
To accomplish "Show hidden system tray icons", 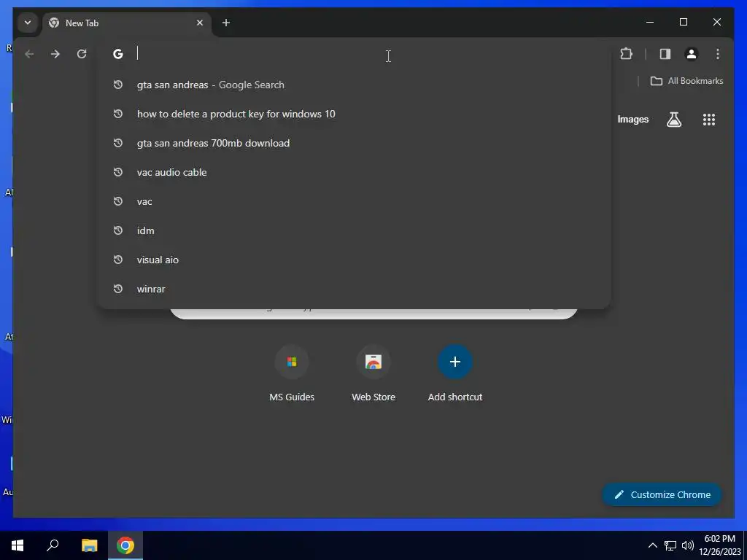I will (653, 545).
